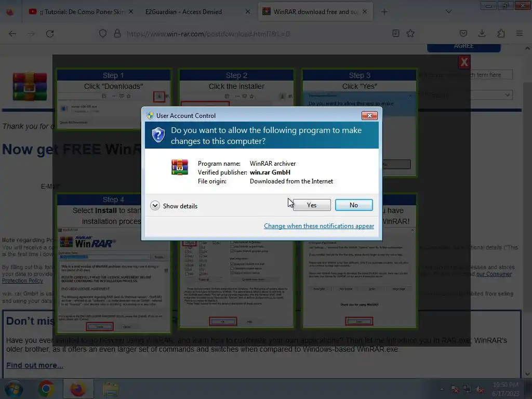
Task: Click the site security padlock icon
Action: pos(117,34)
